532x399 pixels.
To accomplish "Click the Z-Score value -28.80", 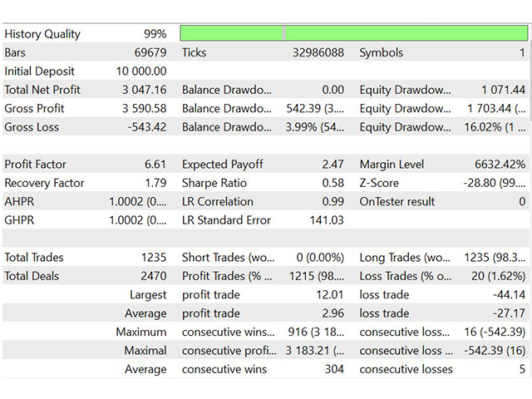I will (x=495, y=183).
